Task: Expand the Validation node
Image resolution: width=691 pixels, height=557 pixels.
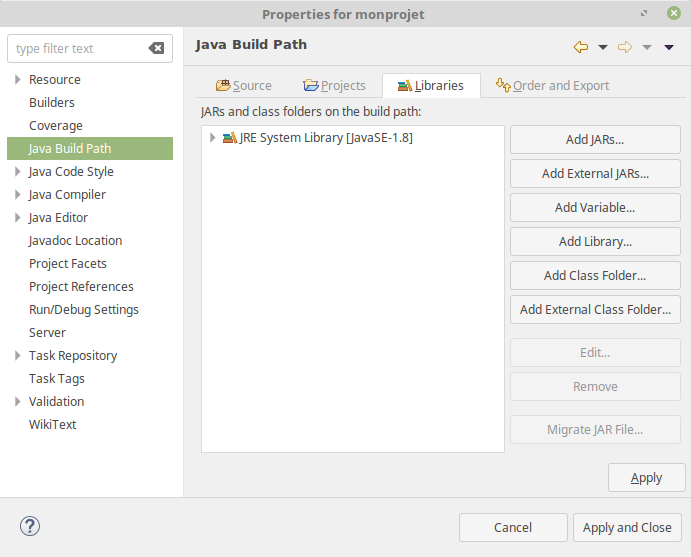Action: [x=18, y=401]
